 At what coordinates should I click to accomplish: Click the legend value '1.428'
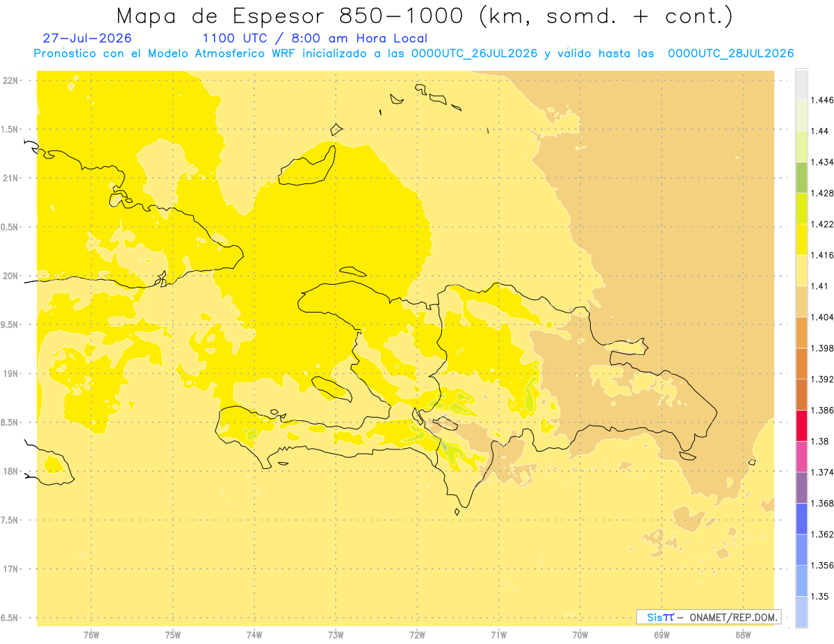pos(824,193)
